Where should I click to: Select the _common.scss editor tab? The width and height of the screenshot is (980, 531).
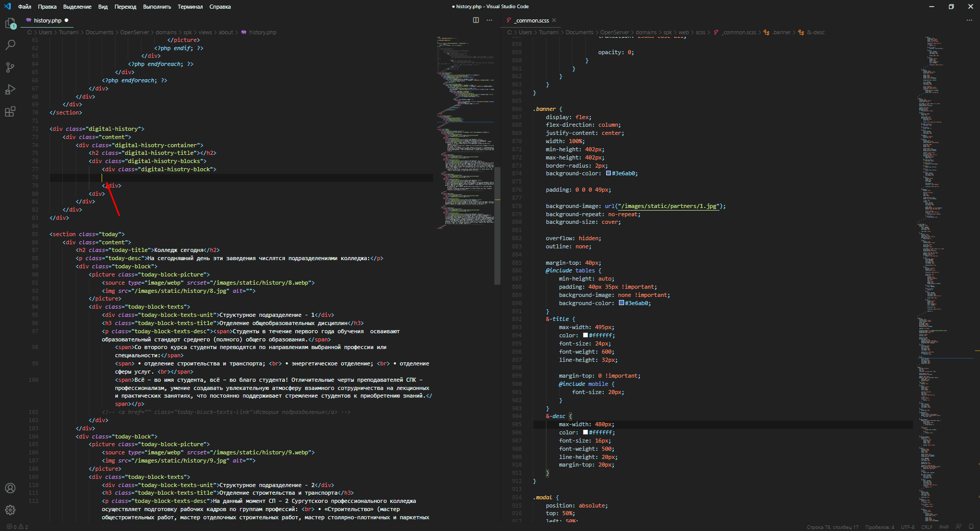coord(531,20)
